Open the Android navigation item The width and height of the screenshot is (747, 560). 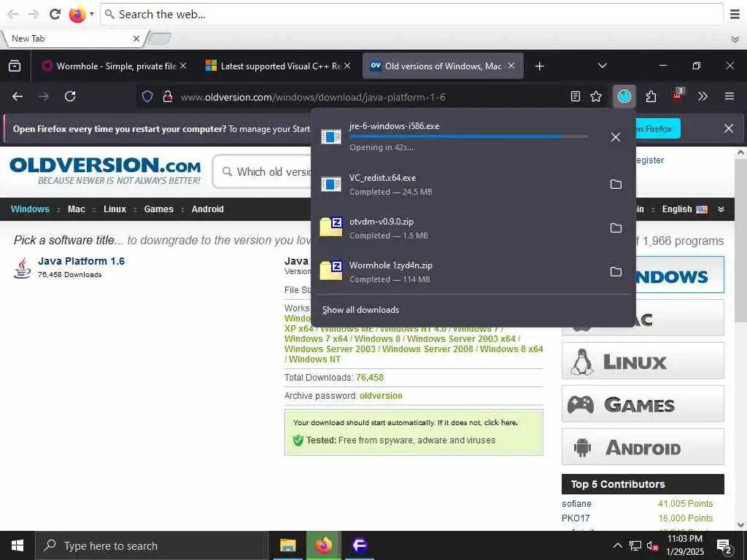tap(208, 209)
